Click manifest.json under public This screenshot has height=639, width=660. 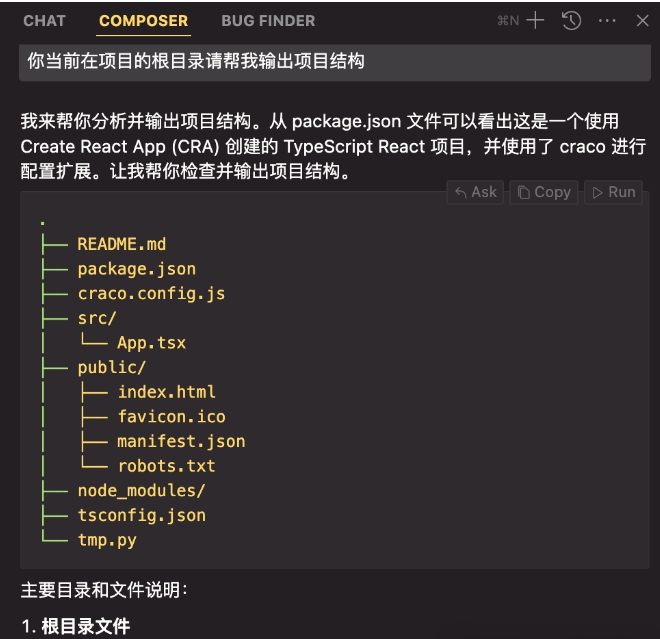tap(181, 441)
